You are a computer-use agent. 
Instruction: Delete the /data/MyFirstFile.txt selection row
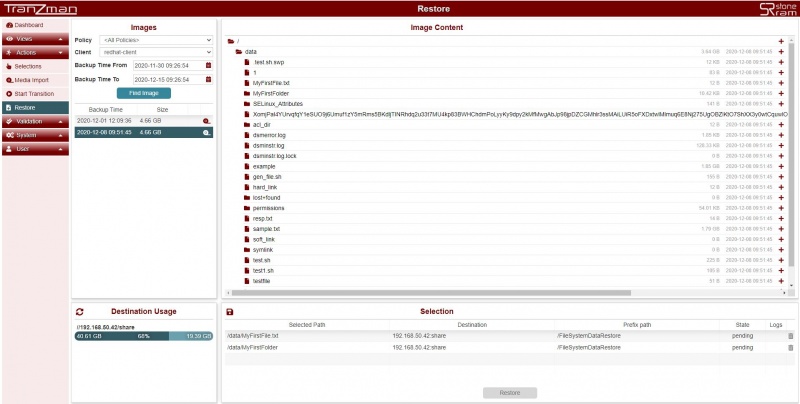790,335
